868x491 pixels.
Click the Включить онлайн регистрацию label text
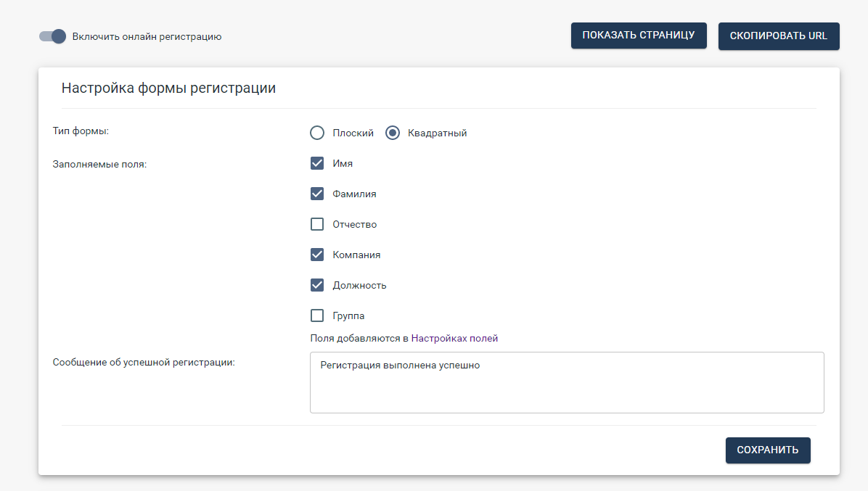[x=147, y=36]
